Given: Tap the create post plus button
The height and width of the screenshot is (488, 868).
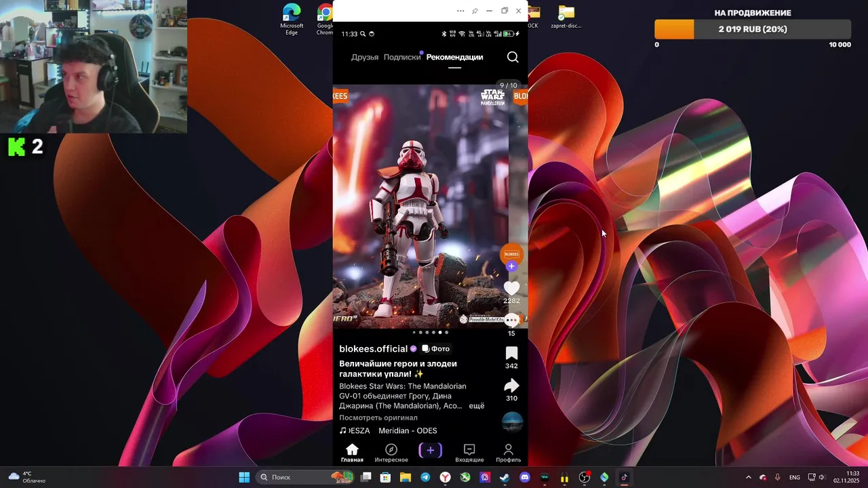Looking at the screenshot, I should click(430, 450).
